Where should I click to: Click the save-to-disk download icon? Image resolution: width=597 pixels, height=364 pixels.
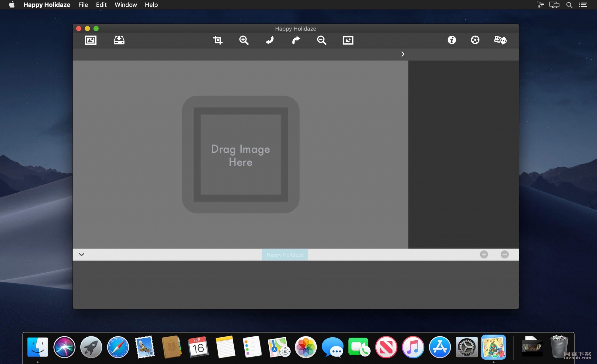119,40
